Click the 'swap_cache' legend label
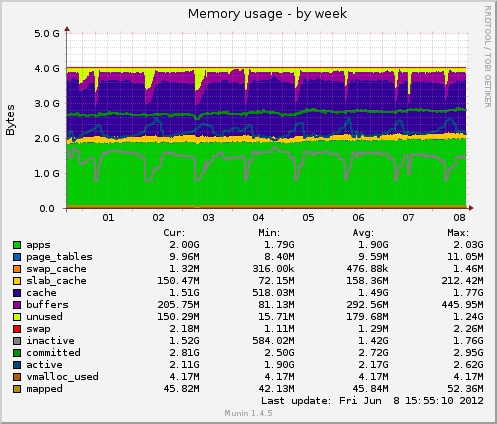 56,269
